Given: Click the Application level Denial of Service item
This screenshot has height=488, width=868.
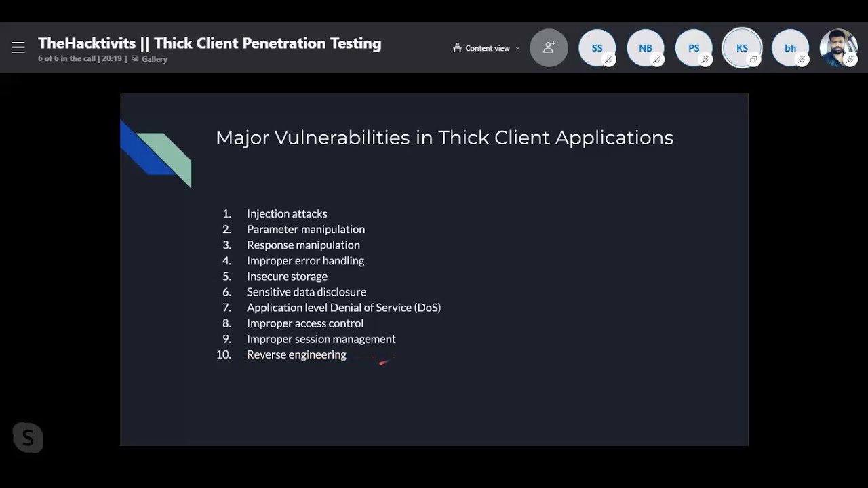Looking at the screenshot, I should [344, 307].
